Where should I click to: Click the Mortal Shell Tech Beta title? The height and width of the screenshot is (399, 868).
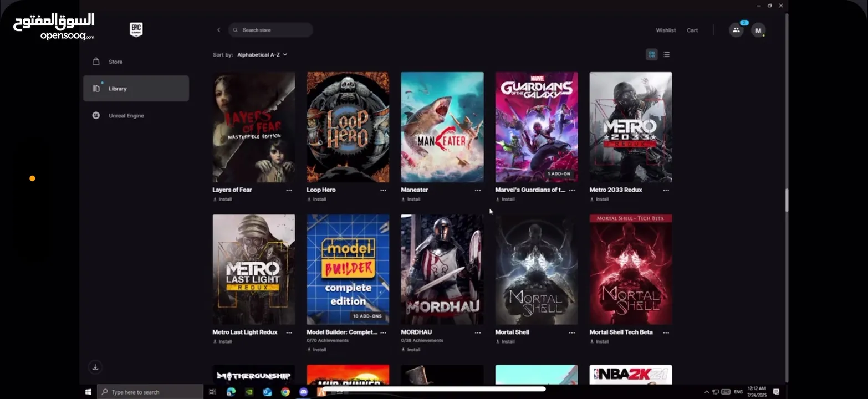pyautogui.click(x=621, y=332)
